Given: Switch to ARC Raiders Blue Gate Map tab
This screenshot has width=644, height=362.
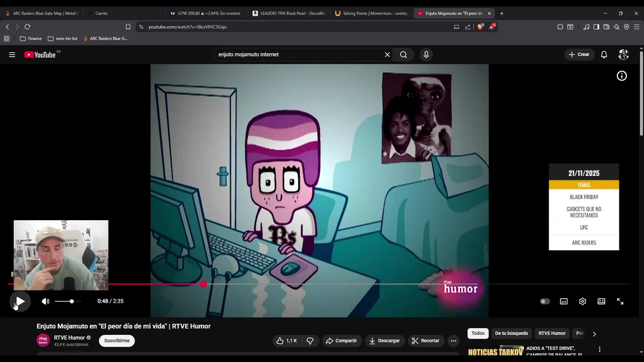Looking at the screenshot, I should [x=41, y=14].
